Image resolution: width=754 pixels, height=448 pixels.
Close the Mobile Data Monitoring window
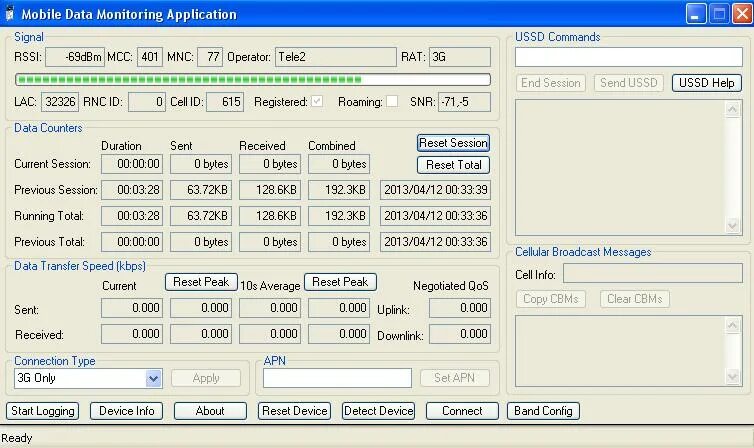[x=742, y=13]
